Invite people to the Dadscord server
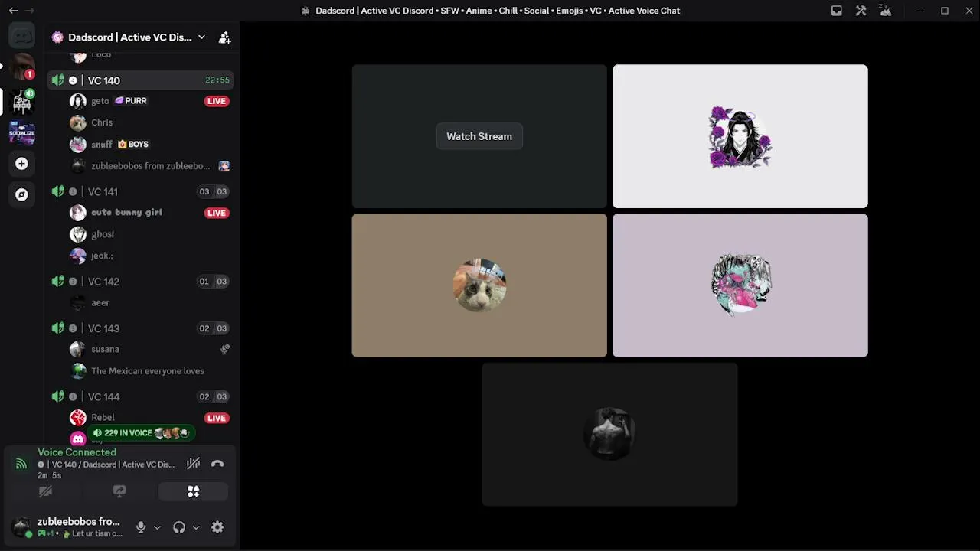 [x=224, y=37]
